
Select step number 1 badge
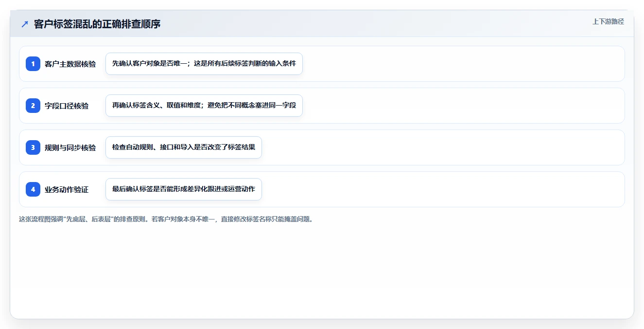point(33,64)
